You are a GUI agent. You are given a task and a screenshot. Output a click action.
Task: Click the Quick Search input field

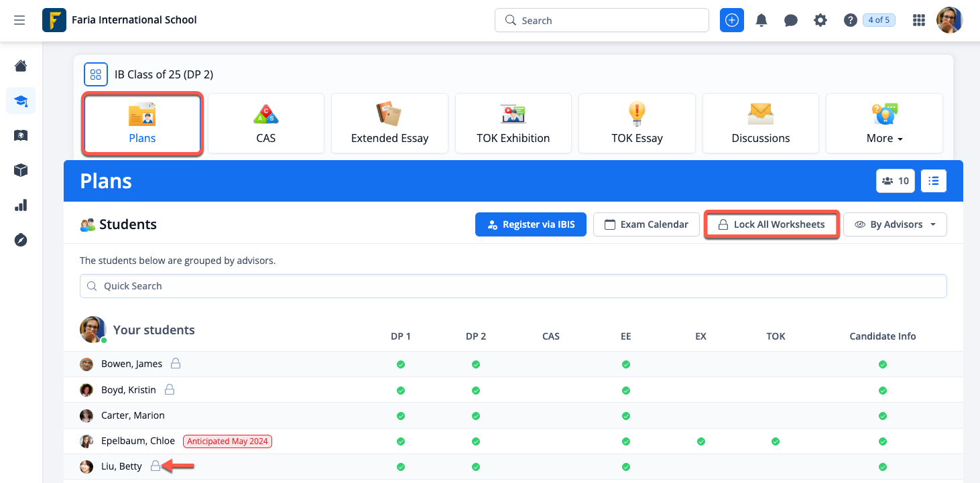(x=513, y=286)
